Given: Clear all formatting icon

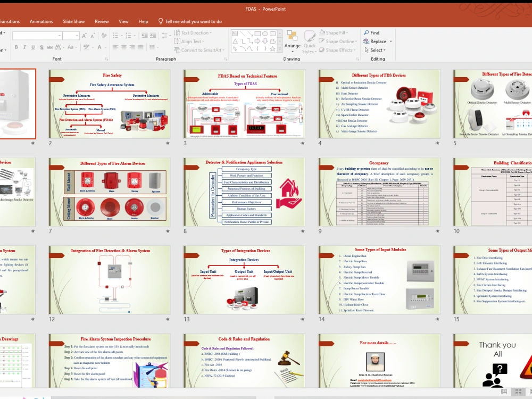Looking at the screenshot, I should (x=104, y=36).
